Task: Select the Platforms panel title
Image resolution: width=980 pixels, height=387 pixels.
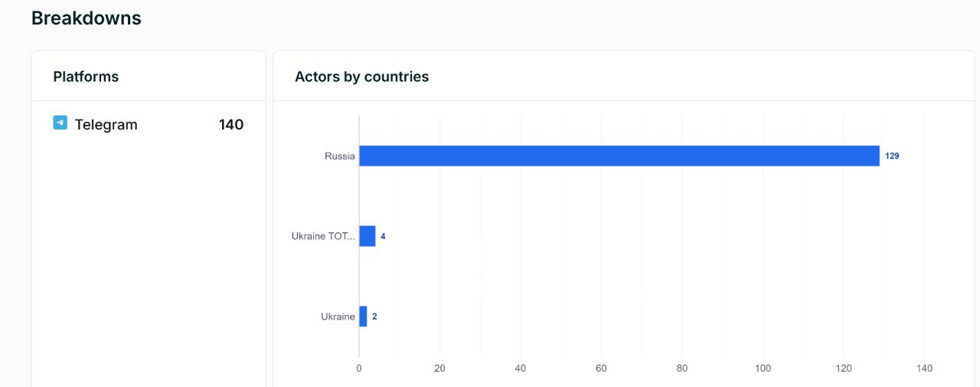Action: point(86,77)
